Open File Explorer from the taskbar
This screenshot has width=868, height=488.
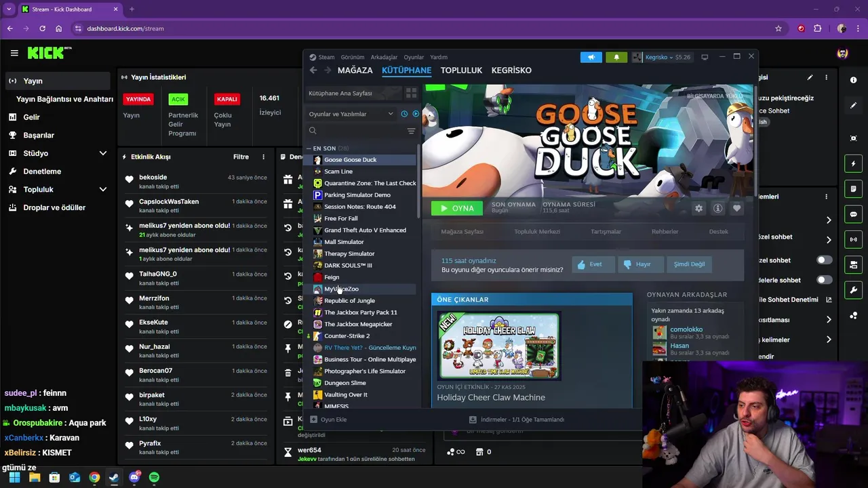click(35, 477)
